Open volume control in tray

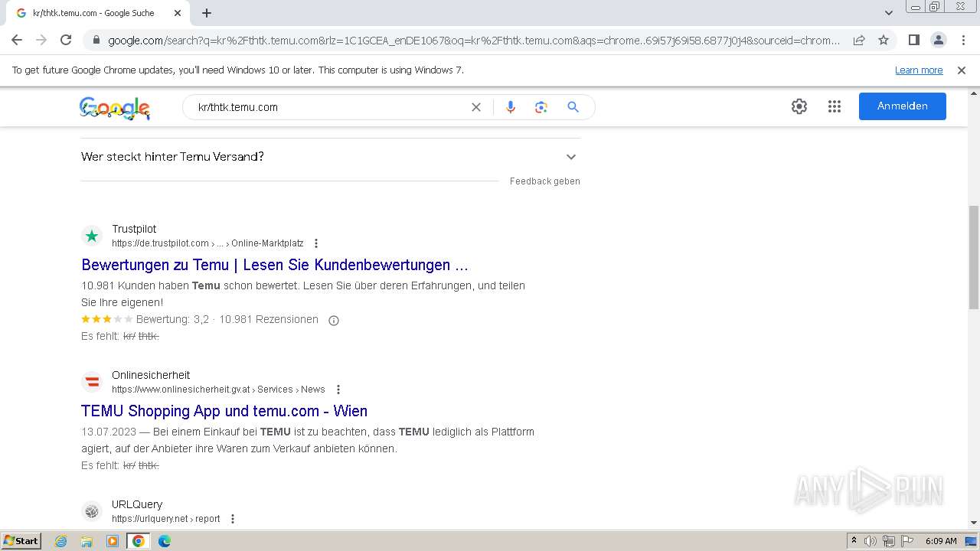pos(871,541)
